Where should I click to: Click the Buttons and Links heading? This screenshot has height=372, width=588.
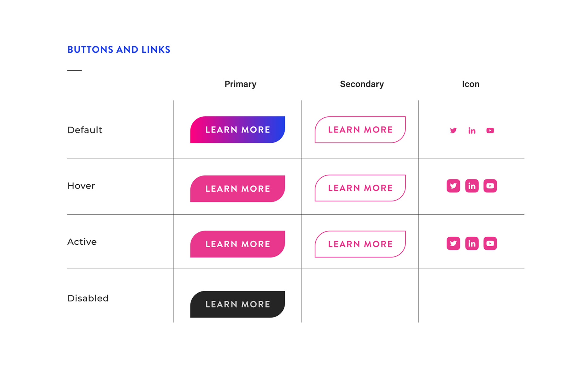click(x=119, y=50)
